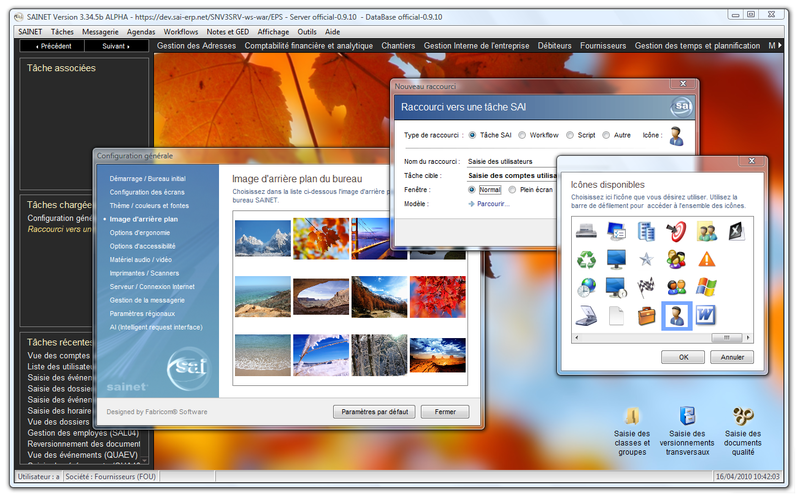Choose the checkered racing flag icon
This screenshot has width=800, height=497.
[647, 288]
